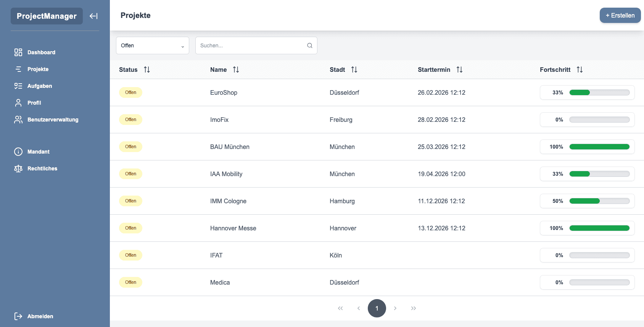The height and width of the screenshot is (327, 644).
Task: Click the Aufgaben checklist icon
Action: click(18, 86)
